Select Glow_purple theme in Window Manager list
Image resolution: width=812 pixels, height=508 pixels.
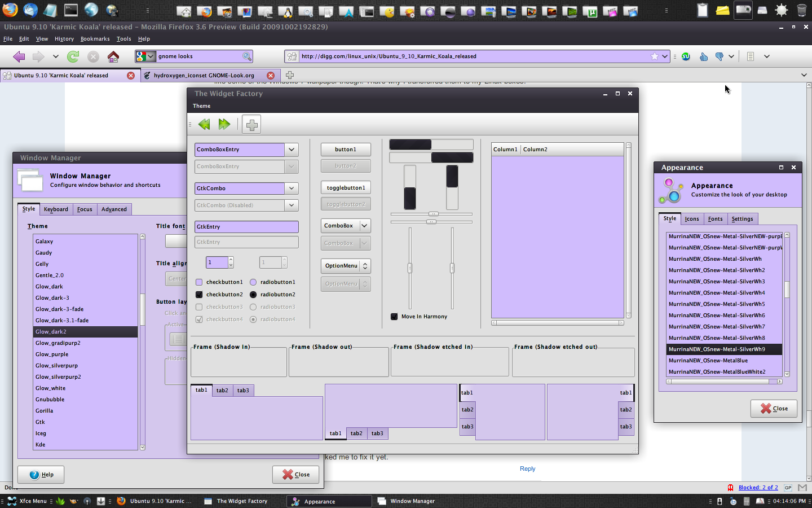click(85, 354)
